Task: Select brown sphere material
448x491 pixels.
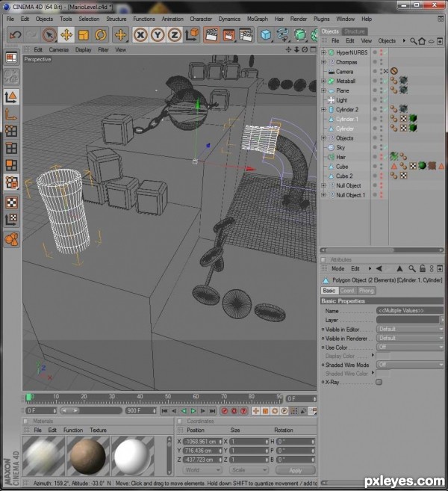Action: pos(88,457)
